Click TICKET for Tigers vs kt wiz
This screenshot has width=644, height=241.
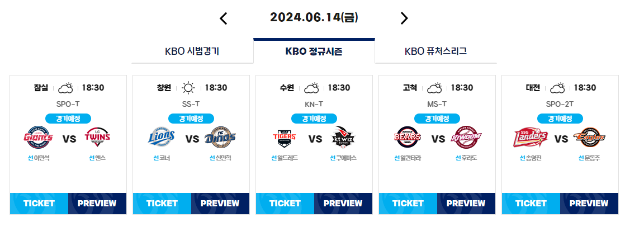[285, 203]
